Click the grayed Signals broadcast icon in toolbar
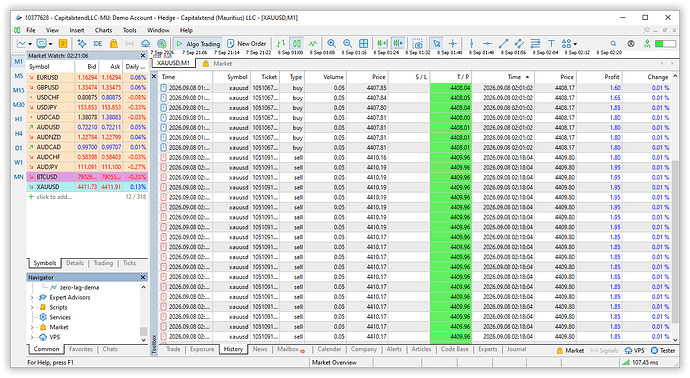 point(129,44)
